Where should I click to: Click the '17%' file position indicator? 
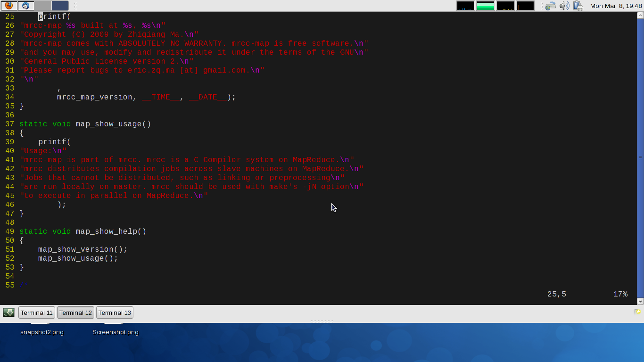[x=620, y=294]
